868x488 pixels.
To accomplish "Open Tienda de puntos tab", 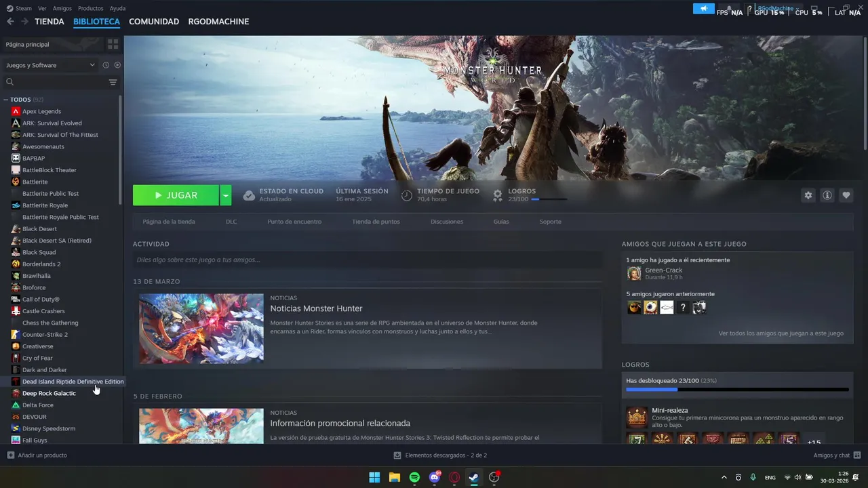I will pos(376,222).
